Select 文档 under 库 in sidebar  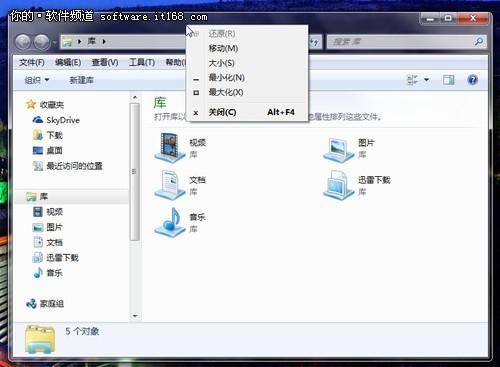(55, 242)
